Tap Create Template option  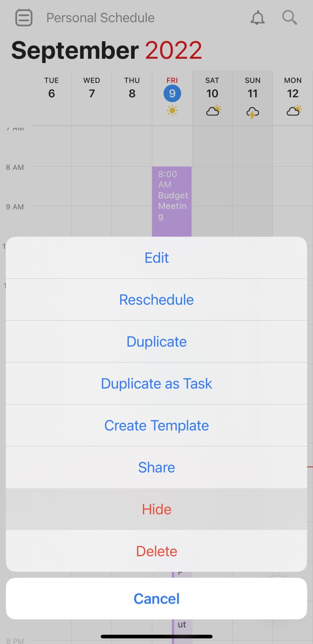[x=156, y=425]
